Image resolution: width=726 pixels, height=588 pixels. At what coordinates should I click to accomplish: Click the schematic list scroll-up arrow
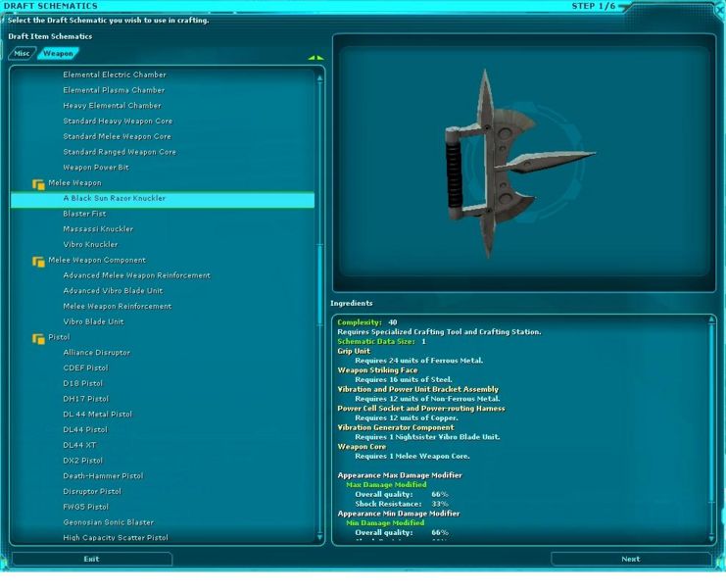click(320, 76)
